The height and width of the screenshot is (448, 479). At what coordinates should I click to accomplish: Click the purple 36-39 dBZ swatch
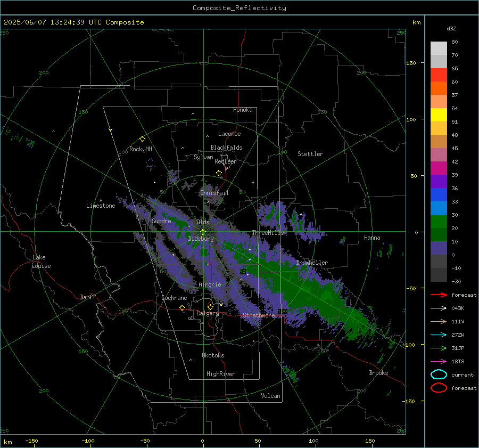point(439,182)
